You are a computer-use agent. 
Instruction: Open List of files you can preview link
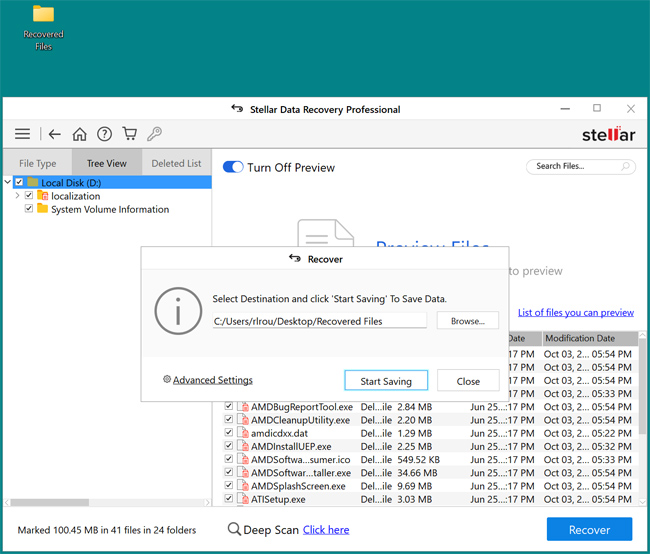click(576, 312)
